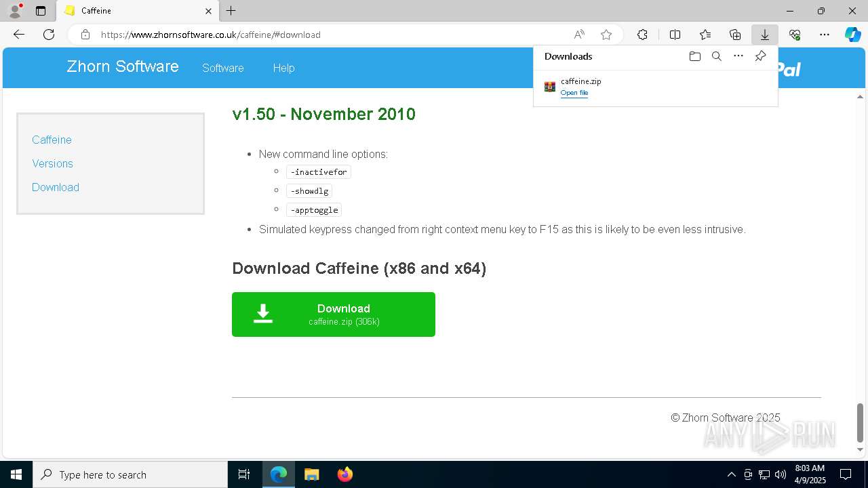The image size is (868, 488).
Task: Click the v1.50 - November 2010 heading
Action: (x=323, y=114)
